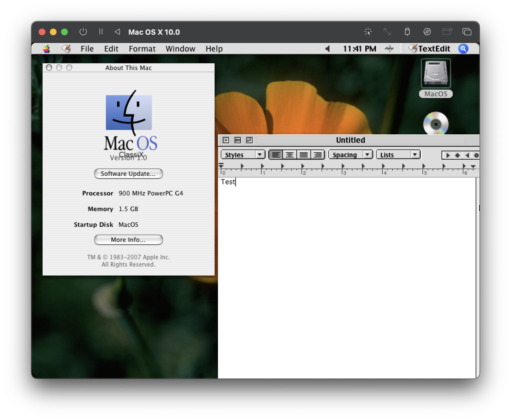Click the USB device icon
The width and height of the screenshot is (511, 420).
pyautogui.click(x=407, y=32)
